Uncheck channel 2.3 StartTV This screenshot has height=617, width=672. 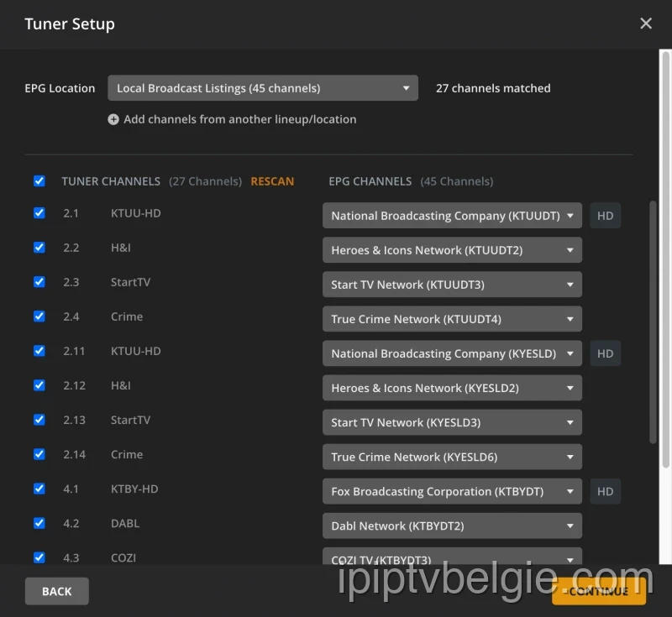[39, 282]
